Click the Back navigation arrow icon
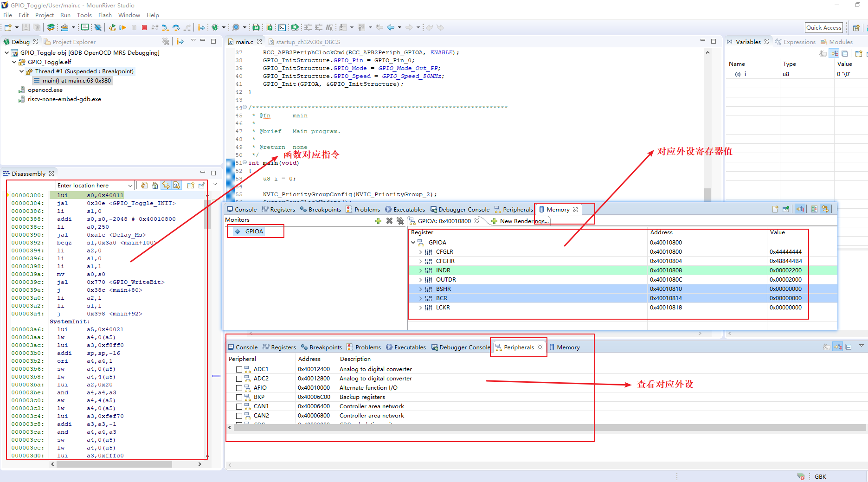 click(391, 27)
